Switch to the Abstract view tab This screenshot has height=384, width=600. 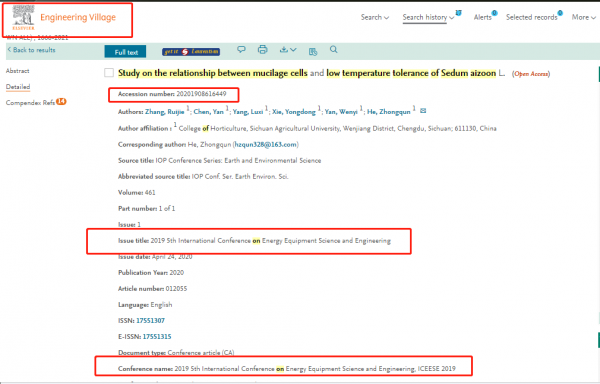coord(18,71)
